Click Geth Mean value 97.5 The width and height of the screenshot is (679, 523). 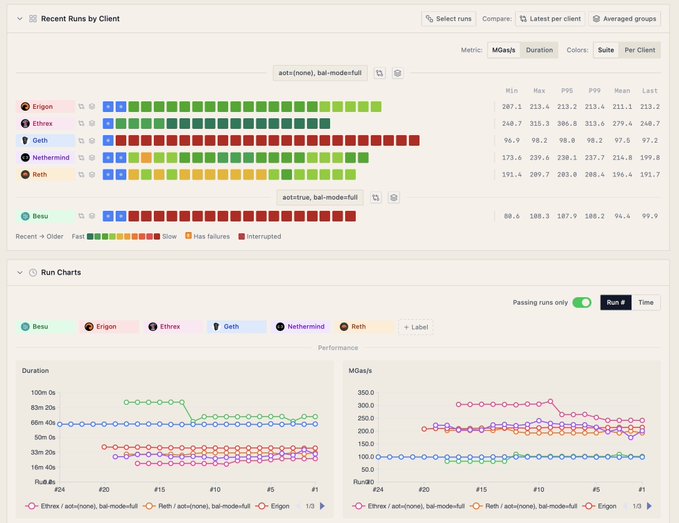click(622, 141)
